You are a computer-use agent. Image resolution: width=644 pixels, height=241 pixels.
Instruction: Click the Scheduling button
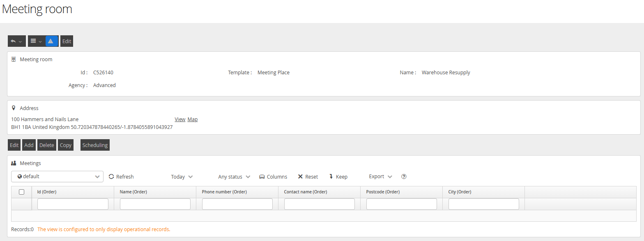click(95, 145)
